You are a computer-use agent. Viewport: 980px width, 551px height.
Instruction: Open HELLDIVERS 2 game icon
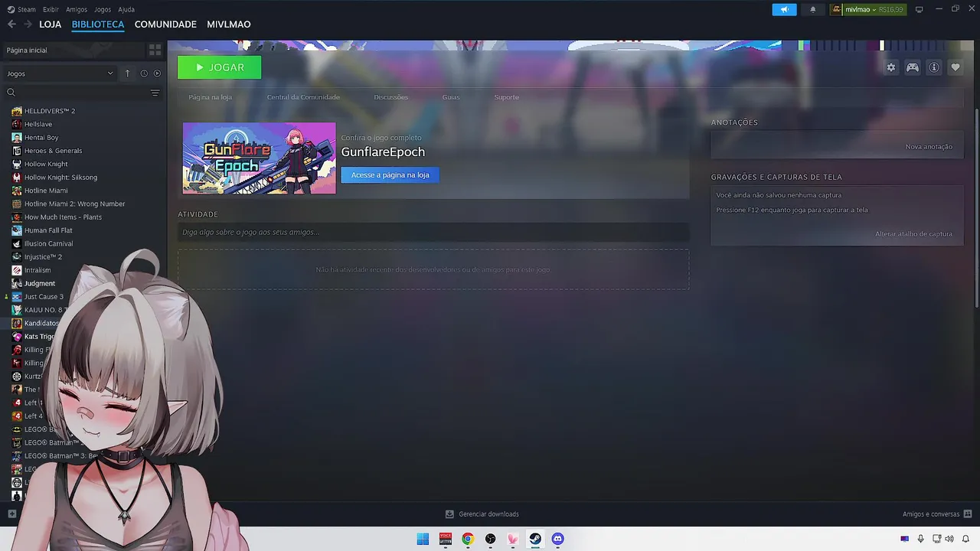click(x=17, y=111)
